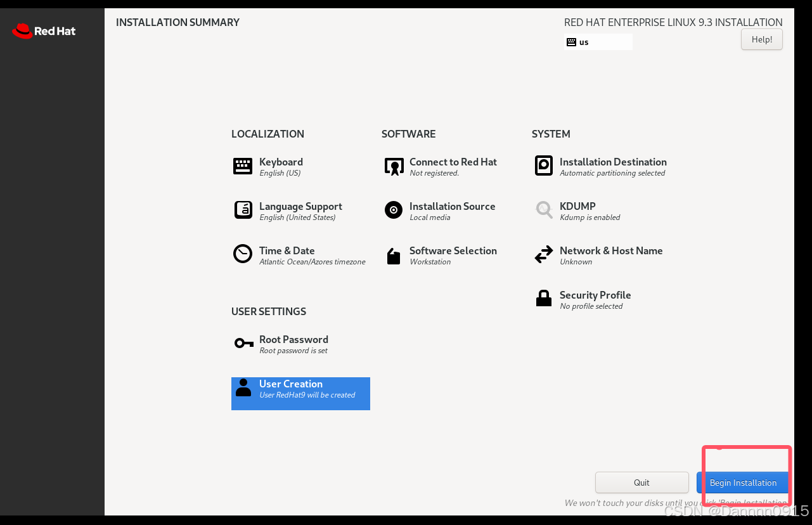This screenshot has width=812, height=525.
Task: Click 'English (United States)' status text
Action: tap(297, 217)
